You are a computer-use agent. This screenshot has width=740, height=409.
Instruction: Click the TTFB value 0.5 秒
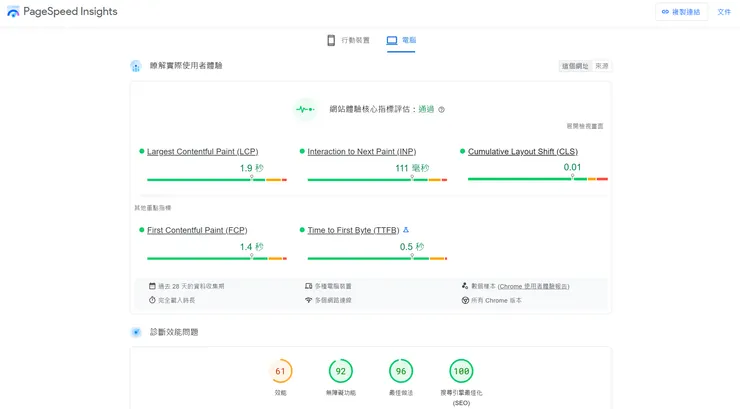(412, 247)
